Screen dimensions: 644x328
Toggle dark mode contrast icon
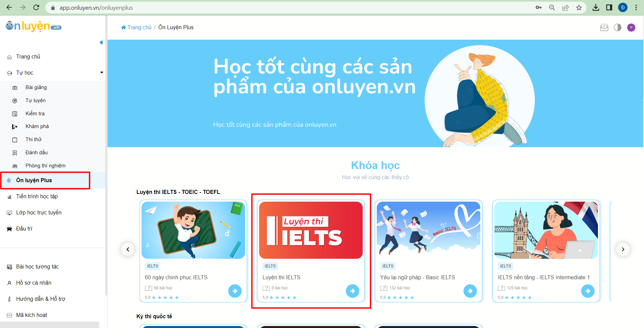tap(618, 28)
